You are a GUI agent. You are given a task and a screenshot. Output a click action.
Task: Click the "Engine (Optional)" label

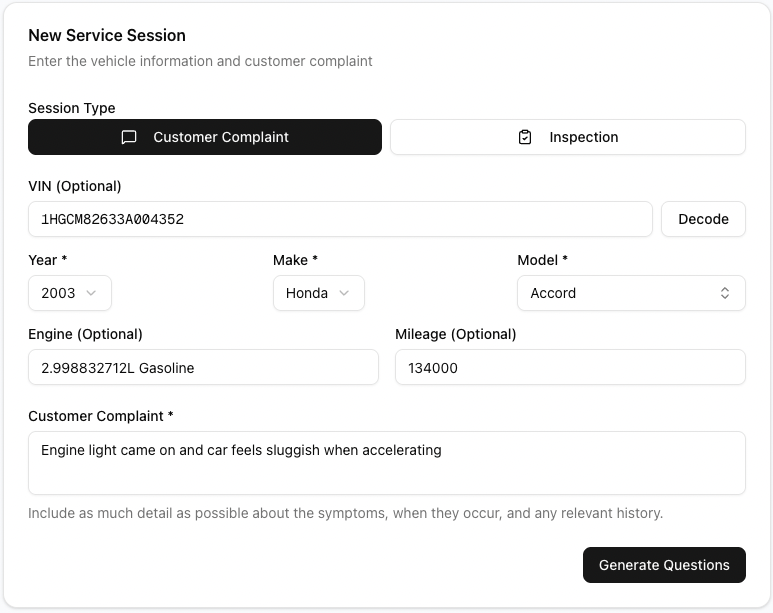pos(85,334)
